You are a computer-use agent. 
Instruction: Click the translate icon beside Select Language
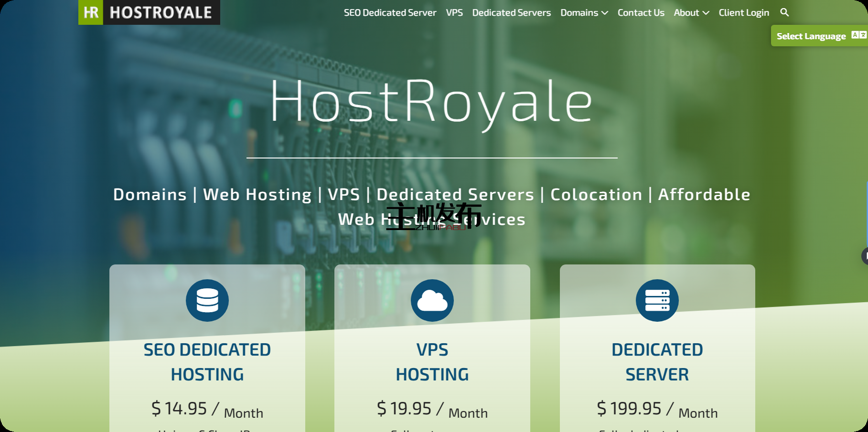pos(858,35)
